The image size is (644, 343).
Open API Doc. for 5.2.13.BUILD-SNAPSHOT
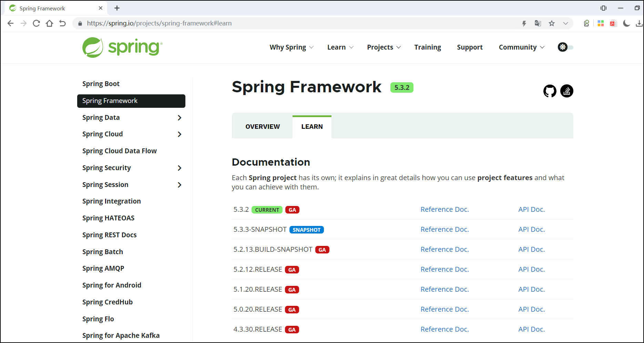pos(531,249)
